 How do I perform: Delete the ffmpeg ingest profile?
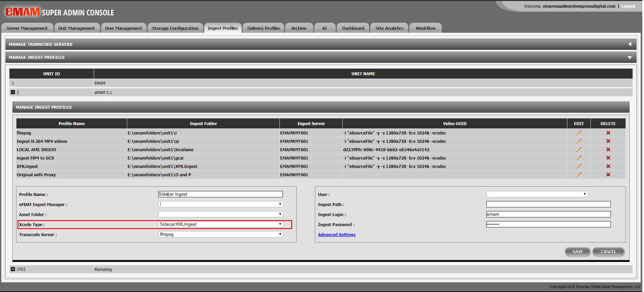coord(608,133)
